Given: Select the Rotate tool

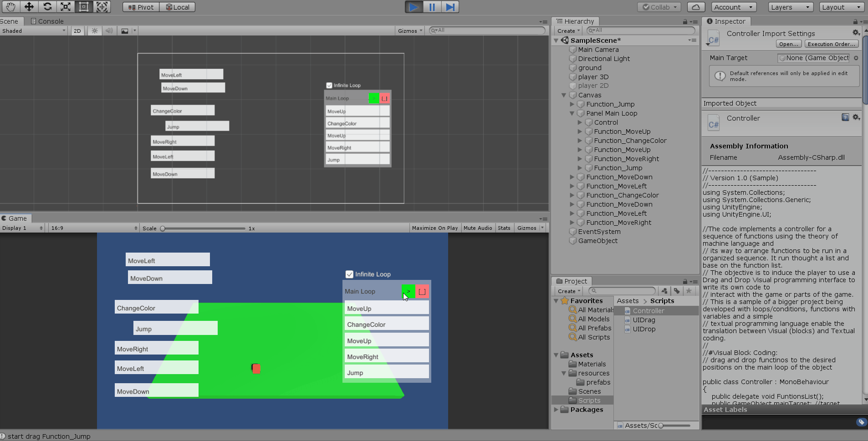Looking at the screenshot, I should 47,7.
